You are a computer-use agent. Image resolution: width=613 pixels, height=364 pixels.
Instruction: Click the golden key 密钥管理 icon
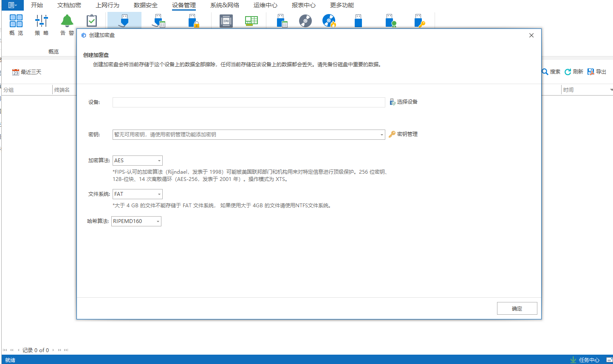(392, 134)
